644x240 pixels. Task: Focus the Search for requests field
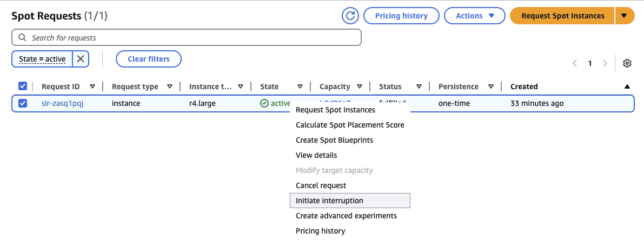pyautogui.click(x=187, y=38)
